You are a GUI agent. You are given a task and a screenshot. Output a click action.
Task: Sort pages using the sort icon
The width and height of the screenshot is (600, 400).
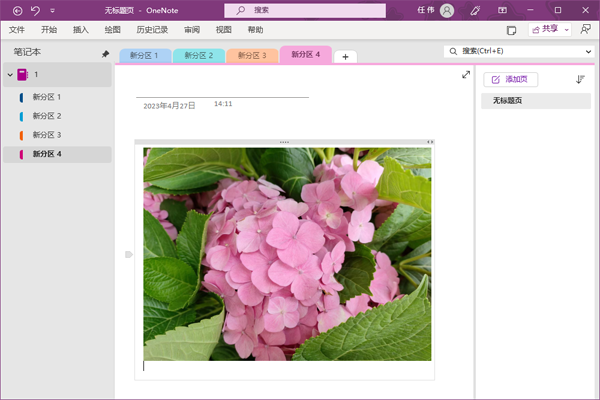coord(580,79)
